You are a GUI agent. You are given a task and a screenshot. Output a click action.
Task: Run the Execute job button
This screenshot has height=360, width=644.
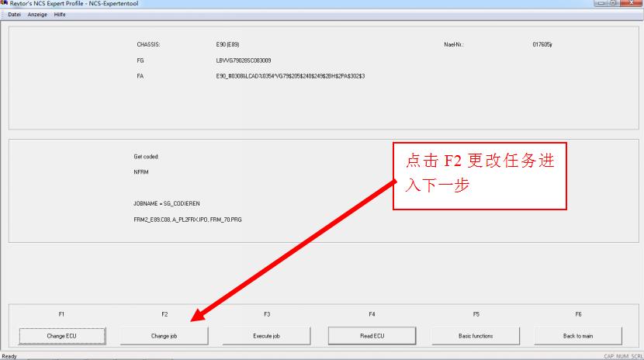[266, 336]
